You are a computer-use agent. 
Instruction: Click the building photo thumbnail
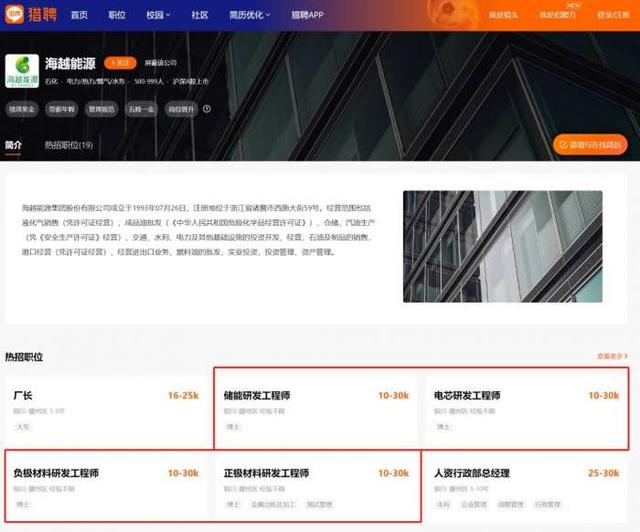pos(502,246)
